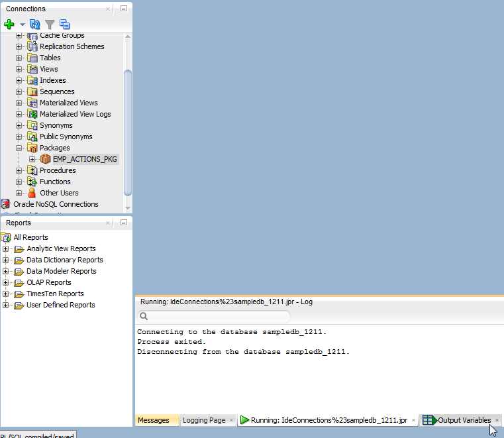Expand Analytic View Reports
This screenshot has height=438, width=504.
click(6, 249)
